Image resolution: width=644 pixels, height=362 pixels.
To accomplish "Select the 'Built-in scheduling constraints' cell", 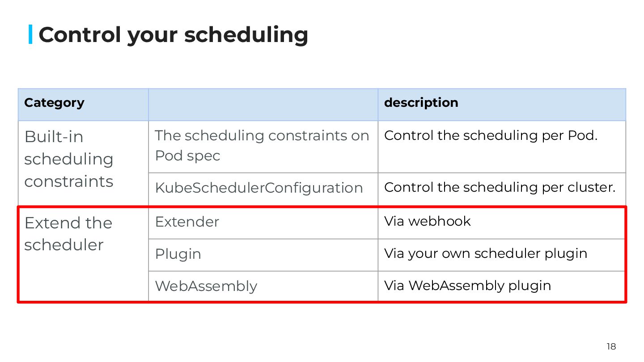I will (x=68, y=159).
